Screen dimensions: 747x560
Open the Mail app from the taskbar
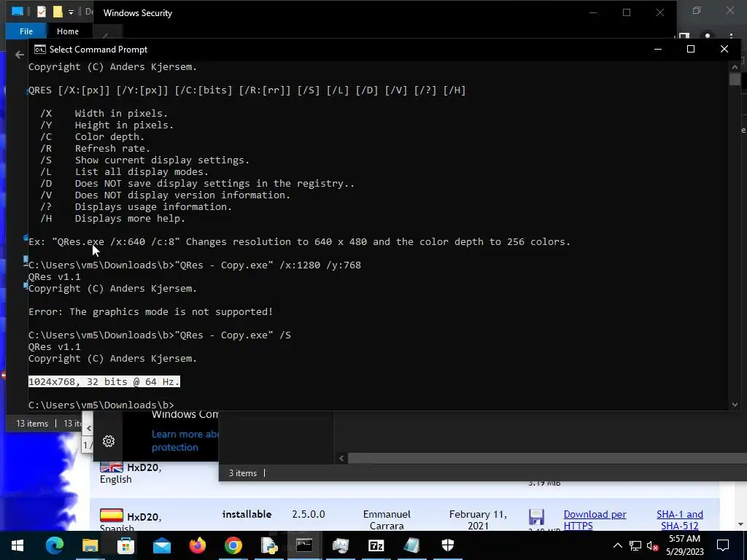point(162,545)
